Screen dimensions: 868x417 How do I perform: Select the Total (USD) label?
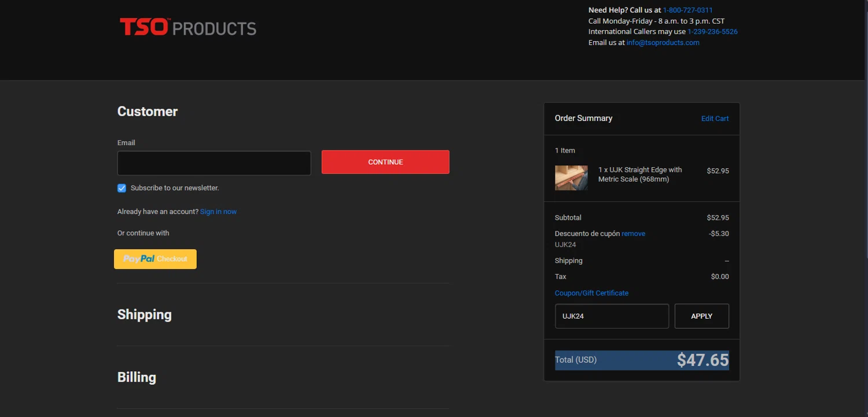576,360
